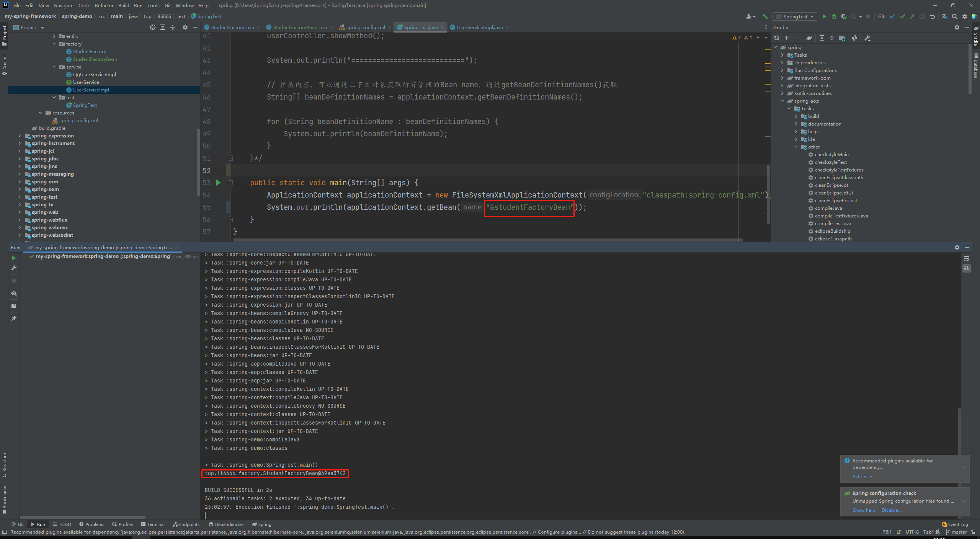Click the Git commit checkmark icon
This screenshot has height=539, width=980.
(902, 16)
